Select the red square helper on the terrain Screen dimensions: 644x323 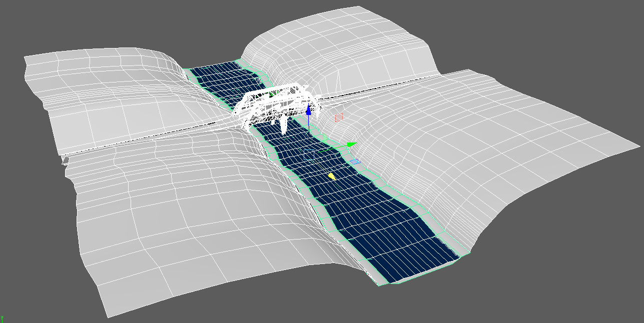(x=339, y=117)
